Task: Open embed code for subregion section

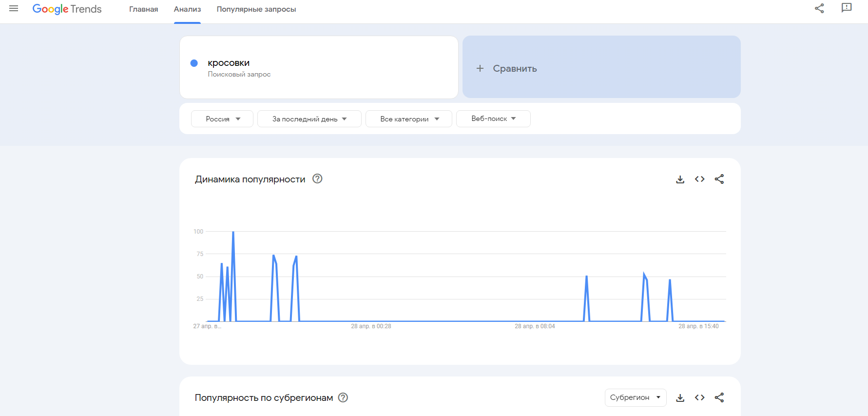Action: 699,397
